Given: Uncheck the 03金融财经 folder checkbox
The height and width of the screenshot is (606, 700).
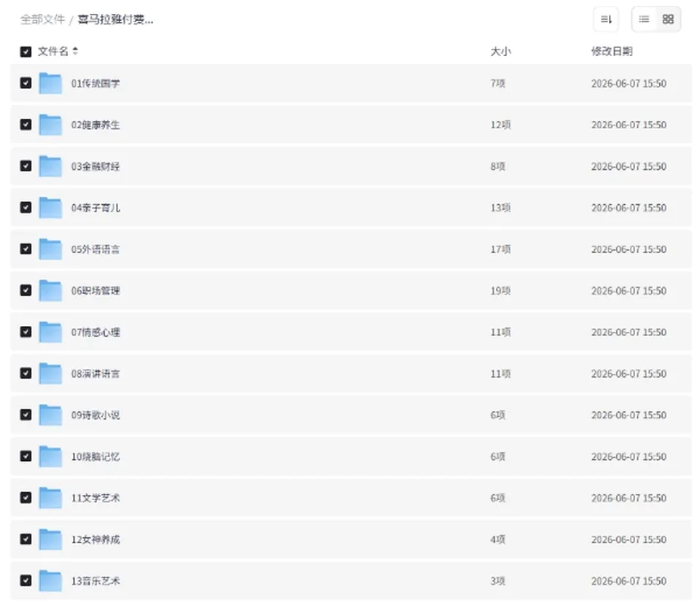Looking at the screenshot, I should coord(26,166).
